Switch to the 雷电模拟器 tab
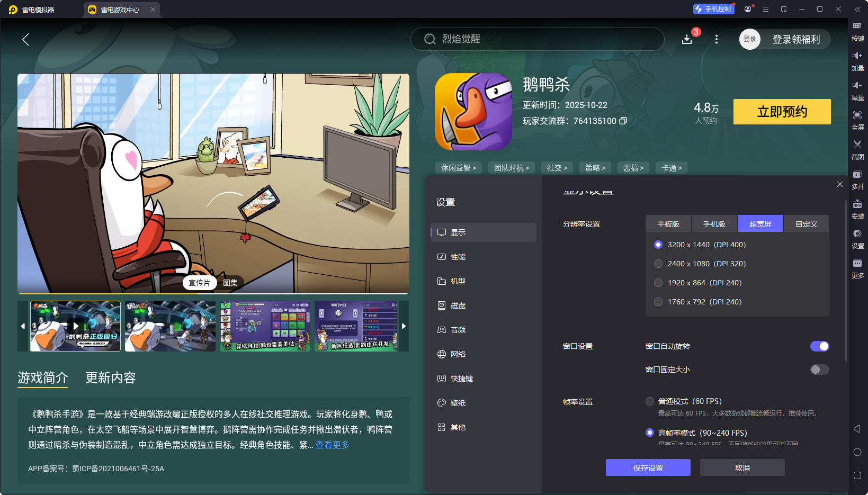Image resolution: width=868 pixels, height=495 pixels. (38, 10)
